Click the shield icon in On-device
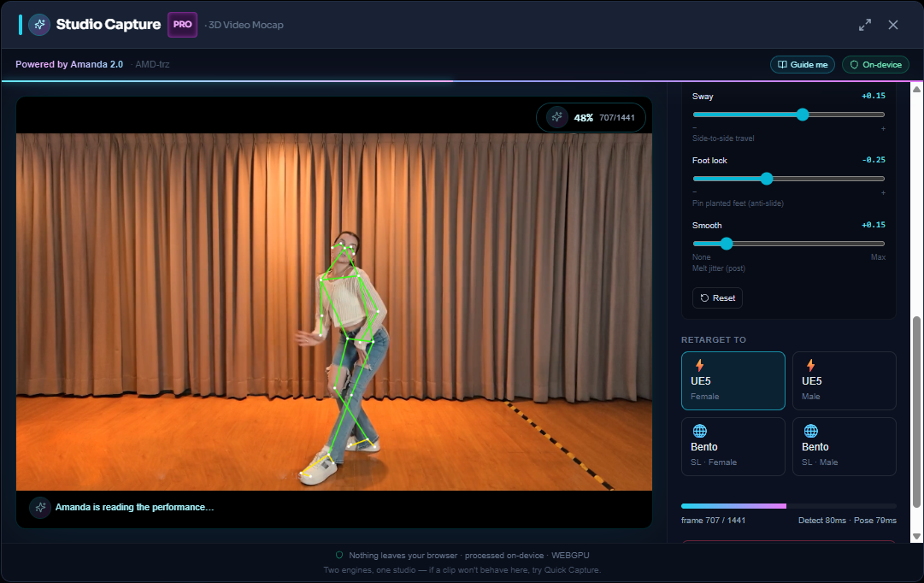The image size is (924, 583). pyautogui.click(x=854, y=65)
